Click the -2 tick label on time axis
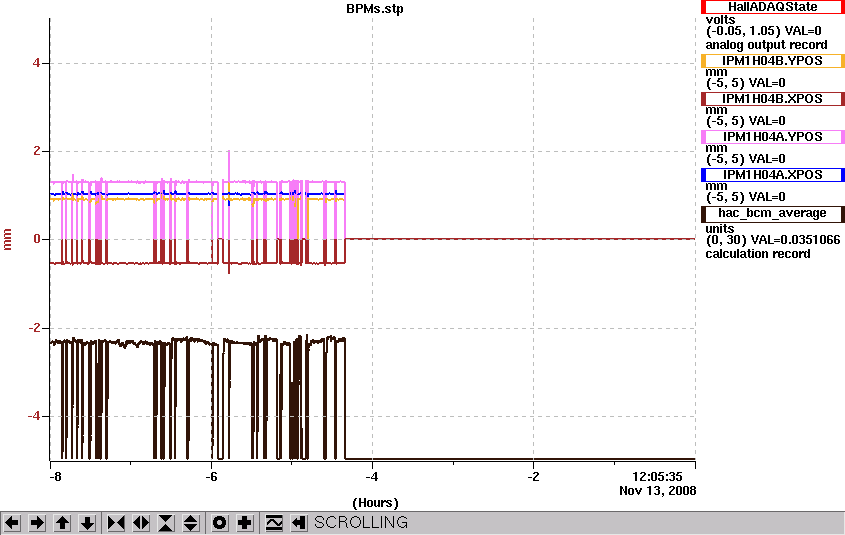Viewport: 845px width, 535px height. point(533,477)
